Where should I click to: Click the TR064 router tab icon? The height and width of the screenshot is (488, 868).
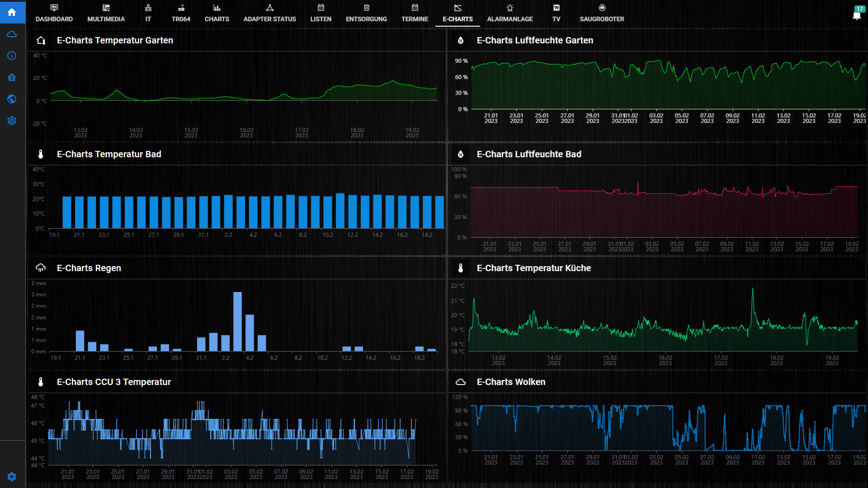181,8
